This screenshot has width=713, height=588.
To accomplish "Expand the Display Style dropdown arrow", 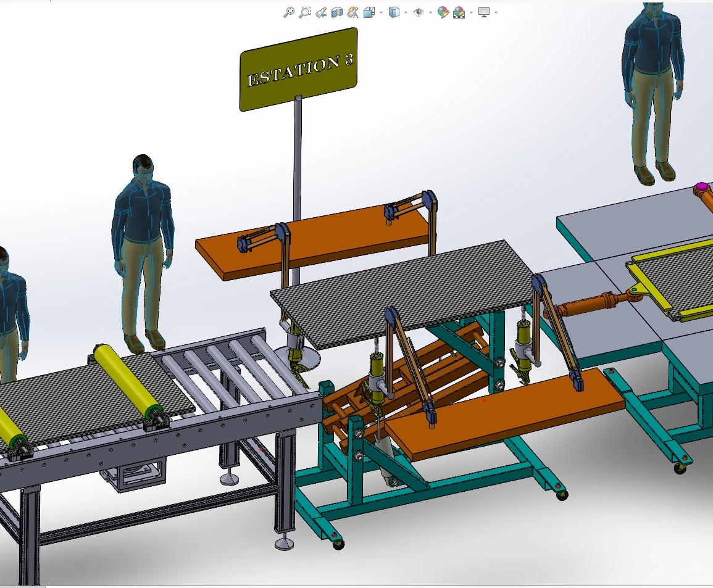I will click(x=406, y=13).
